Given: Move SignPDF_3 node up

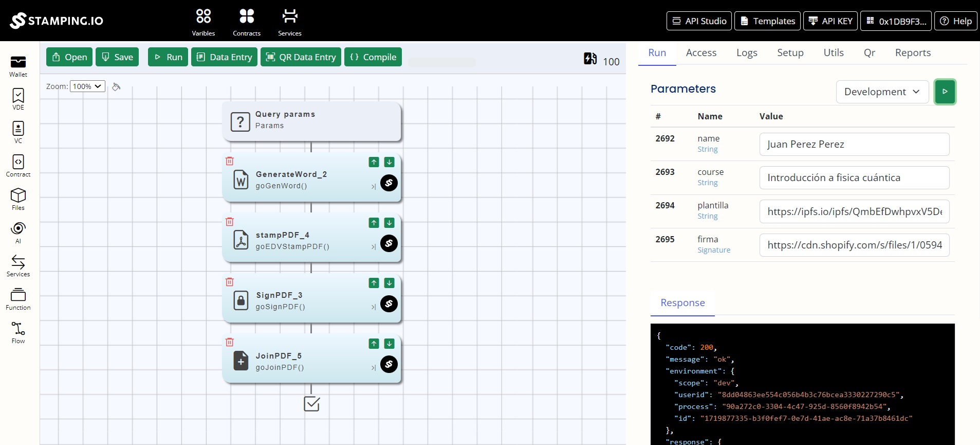Looking at the screenshot, I should [x=374, y=283].
